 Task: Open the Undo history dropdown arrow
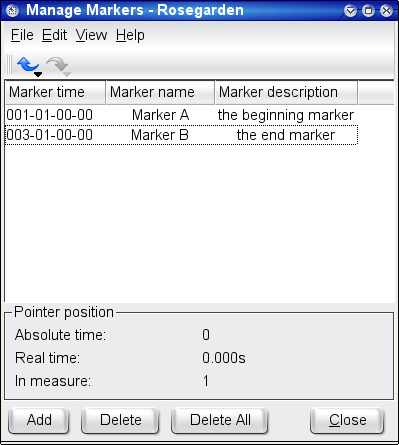(x=38, y=74)
